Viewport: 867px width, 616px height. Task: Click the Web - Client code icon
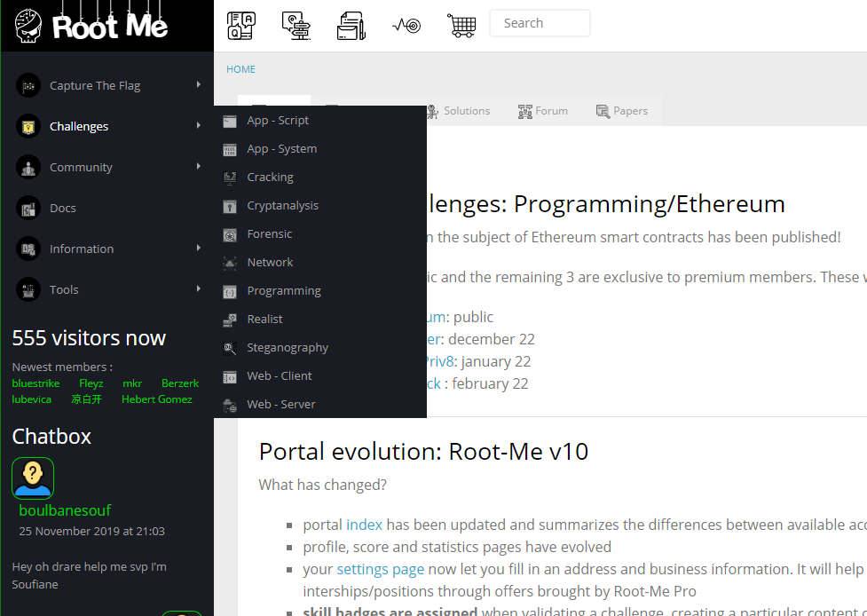(230, 376)
